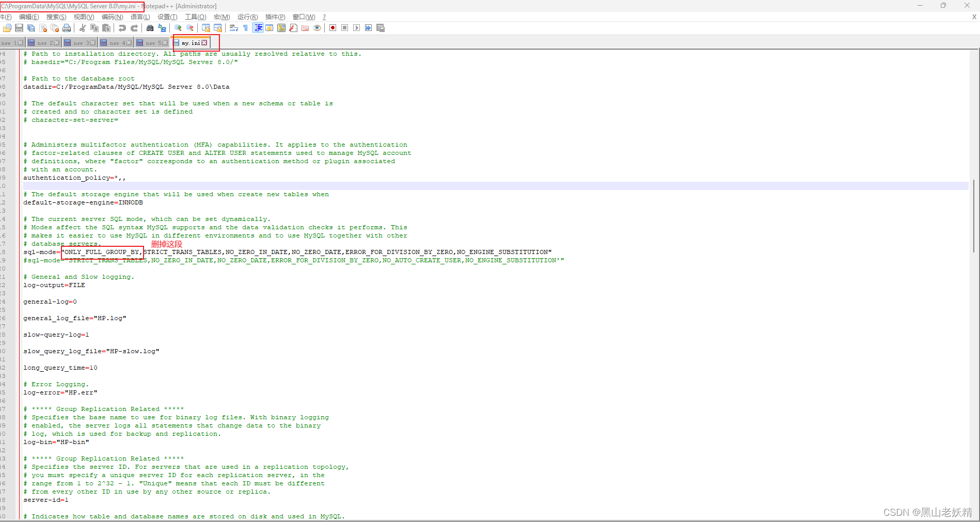The height and width of the screenshot is (522, 980).
Task: Open the ? help menu
Action: pyautogui.click(x=324, y=17)
